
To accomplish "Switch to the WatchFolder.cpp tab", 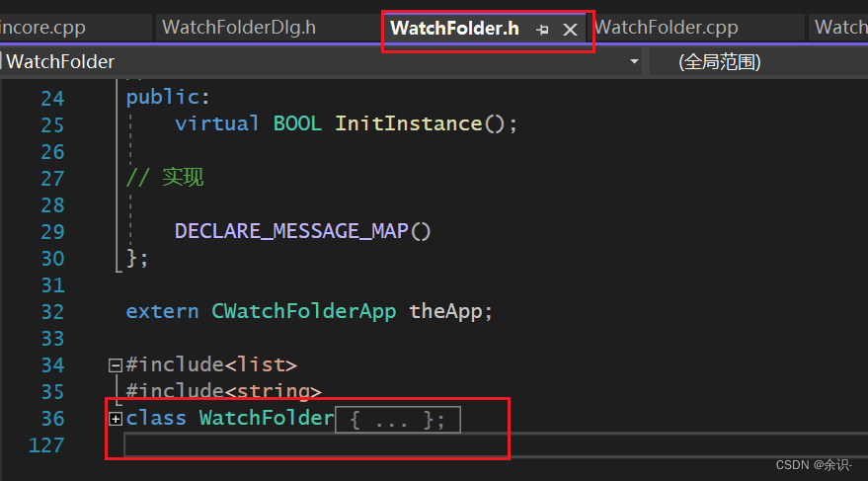I will pyautogui.click(x=666, y=27).
